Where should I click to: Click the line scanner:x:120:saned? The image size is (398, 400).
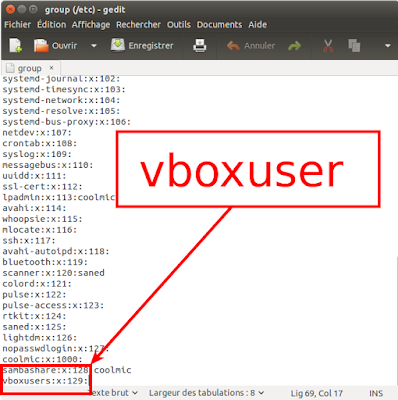coord(53,273)
